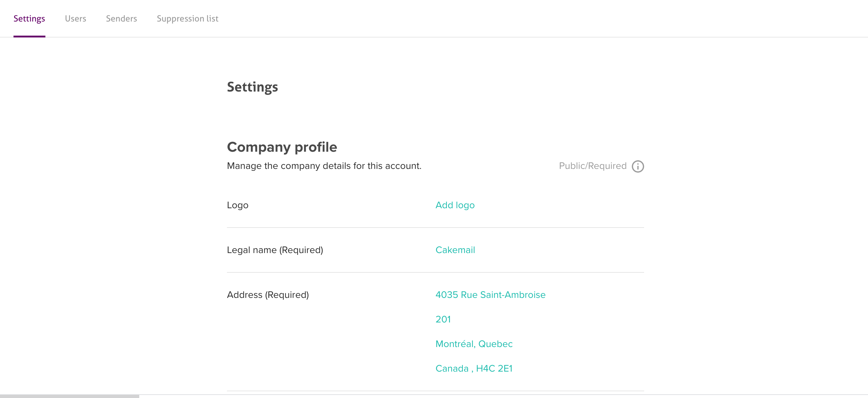Click the Logo field label
This screenshot has width=868, height=398.
(237, 205)
